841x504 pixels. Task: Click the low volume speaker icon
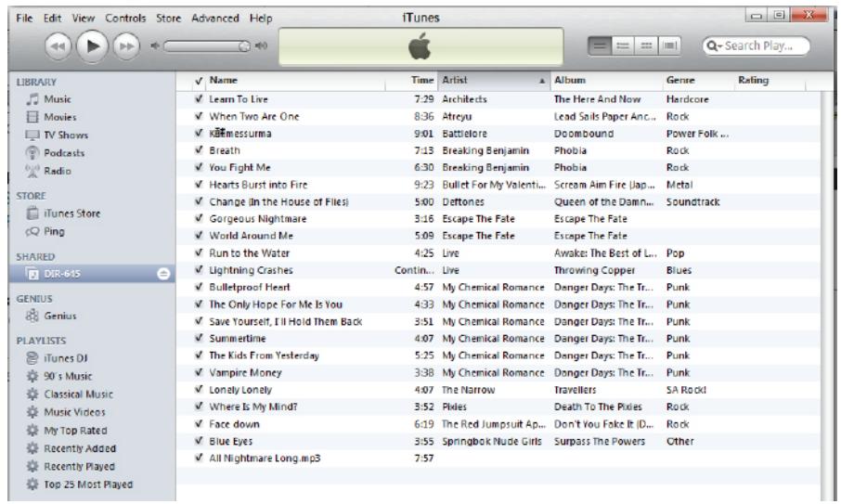pos(155,46)
